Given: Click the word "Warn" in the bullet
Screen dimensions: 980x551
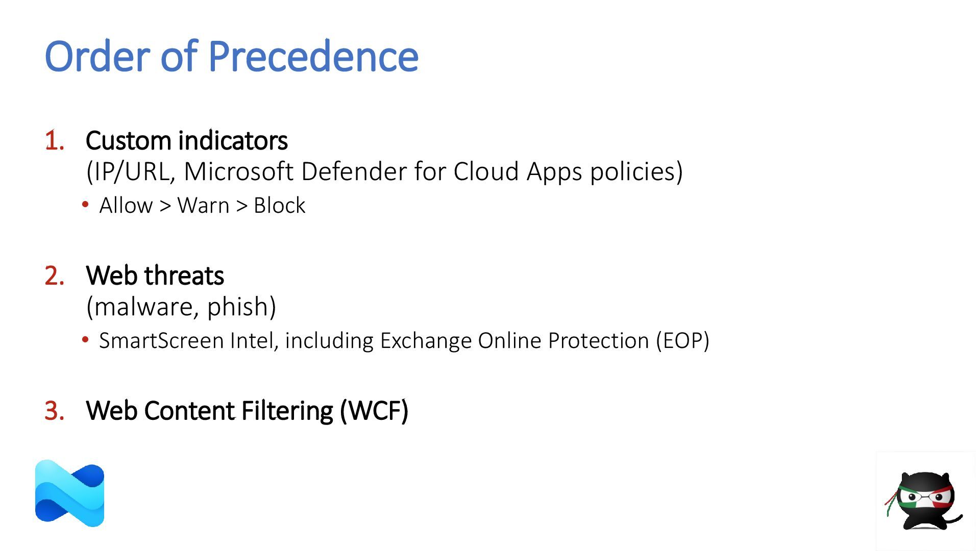Looking at the screenshot, I should pos(203,206).
